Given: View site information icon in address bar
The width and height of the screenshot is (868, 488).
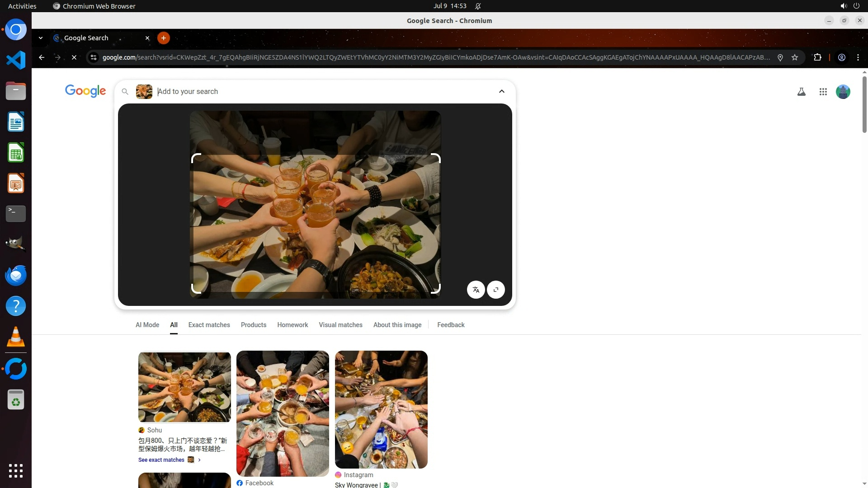Looking at the screenshot, I should [94, 57].
